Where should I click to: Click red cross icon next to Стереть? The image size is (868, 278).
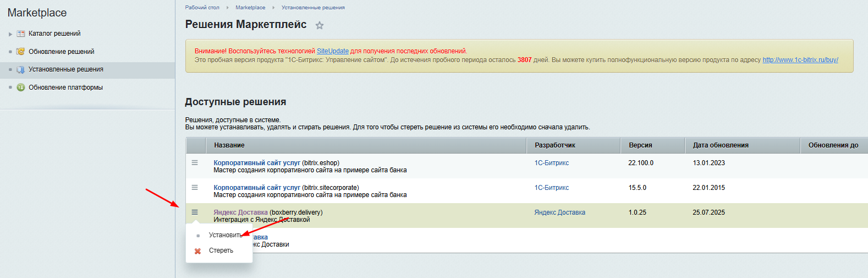coord(198,251)
